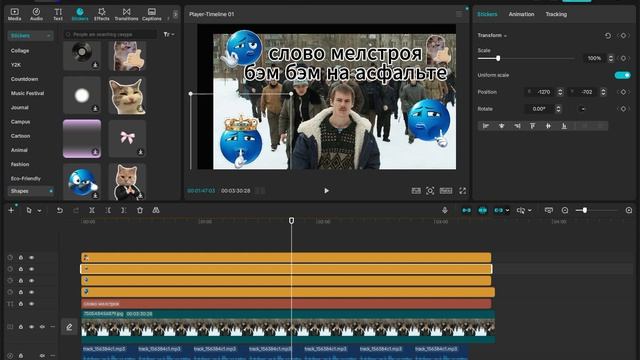Turn off the Uniform scale switch
This screenshot has height=360, width=640.
click(x=622, y=75)
